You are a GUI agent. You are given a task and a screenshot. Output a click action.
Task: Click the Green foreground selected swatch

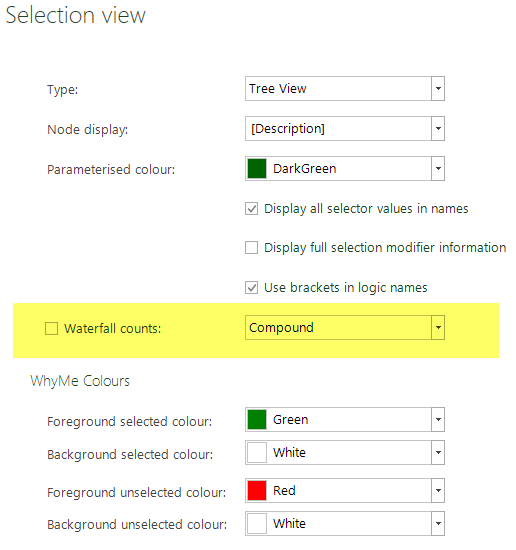[x=257, y=420]
